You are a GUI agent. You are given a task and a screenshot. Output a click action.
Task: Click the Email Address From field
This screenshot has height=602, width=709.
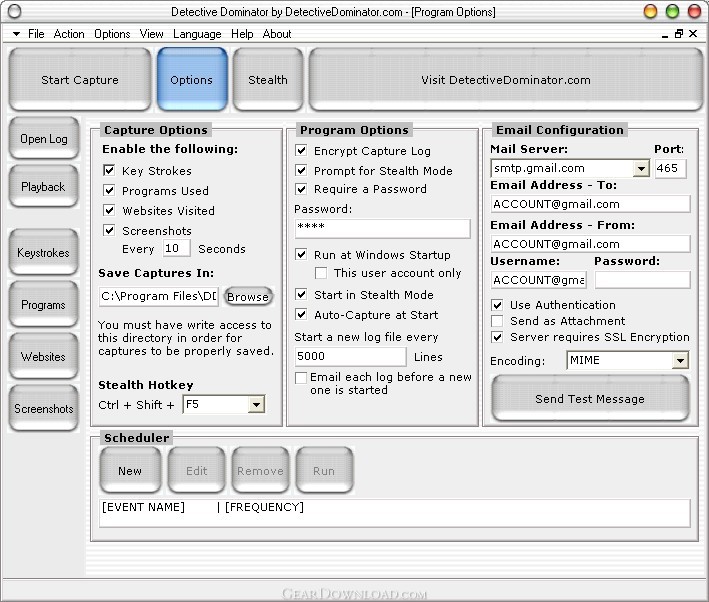click(x=591, y=244)
